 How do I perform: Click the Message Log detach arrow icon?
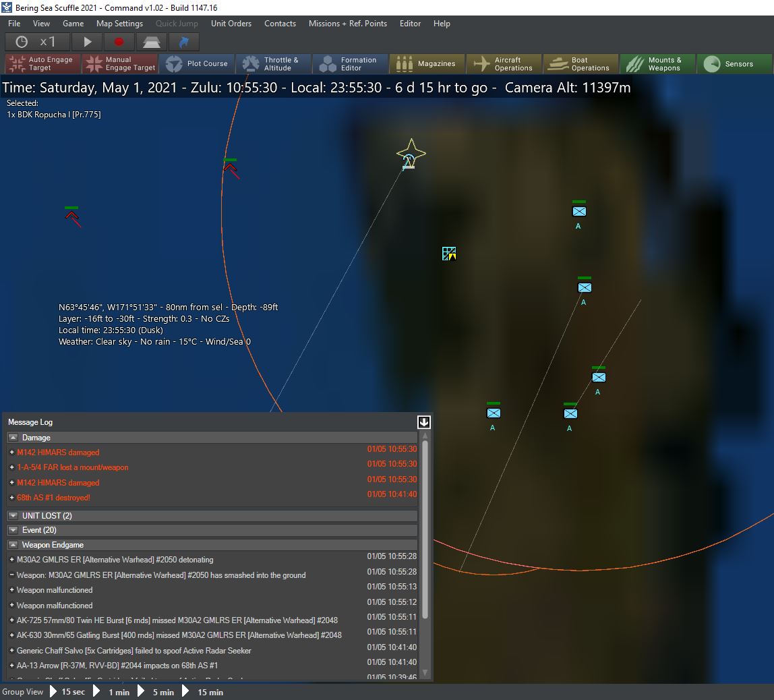424,422
